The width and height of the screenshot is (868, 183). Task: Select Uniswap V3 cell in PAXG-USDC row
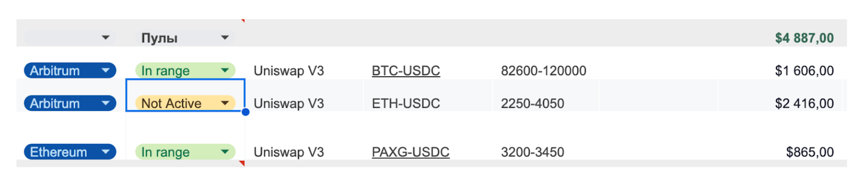pyautogui.click(x=289, y=152)
